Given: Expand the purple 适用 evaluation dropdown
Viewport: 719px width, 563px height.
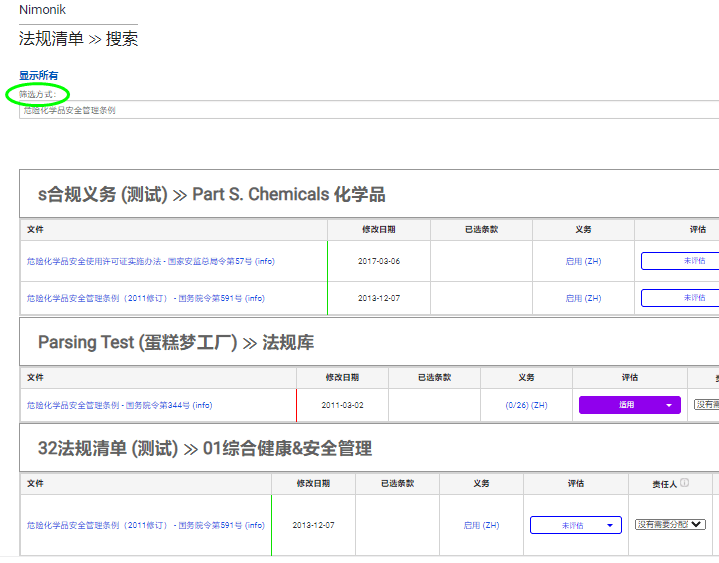Looking at the screenshot, I should 629,405.
